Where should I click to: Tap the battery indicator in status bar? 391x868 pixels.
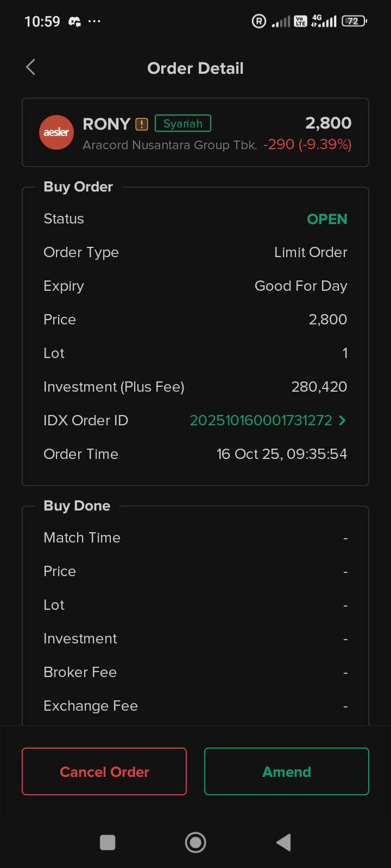354,21
